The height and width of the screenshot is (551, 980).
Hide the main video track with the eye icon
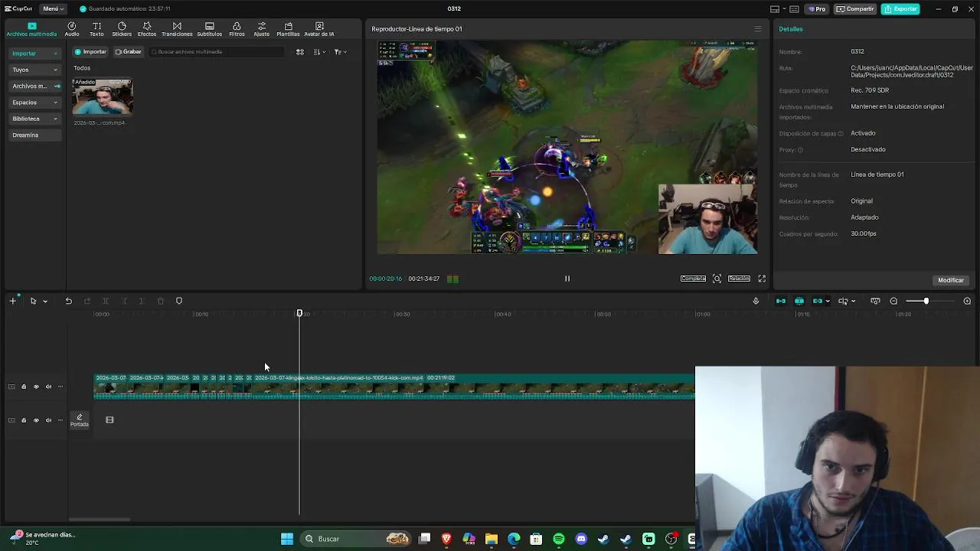(36, 386)
